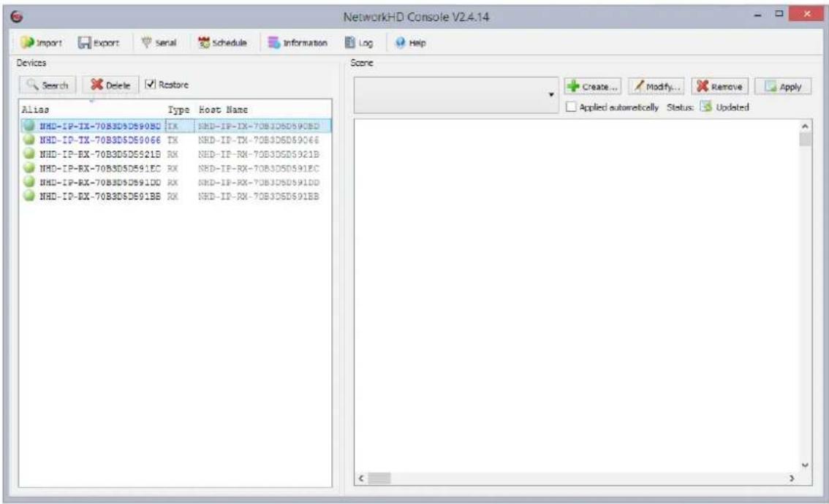Click scene panel horizontal scrollbar left arrow
This screenshot has height=504, width=829.
[x=362, y=478]
